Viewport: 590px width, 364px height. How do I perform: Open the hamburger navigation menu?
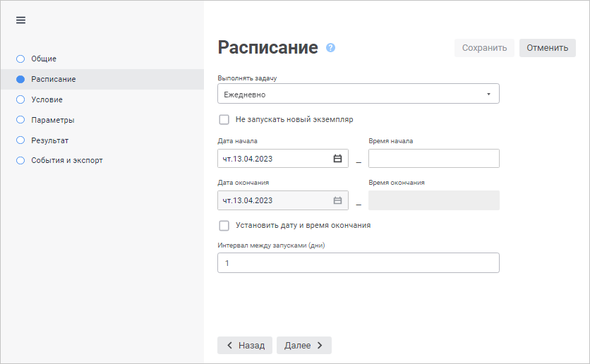point(20,20)
